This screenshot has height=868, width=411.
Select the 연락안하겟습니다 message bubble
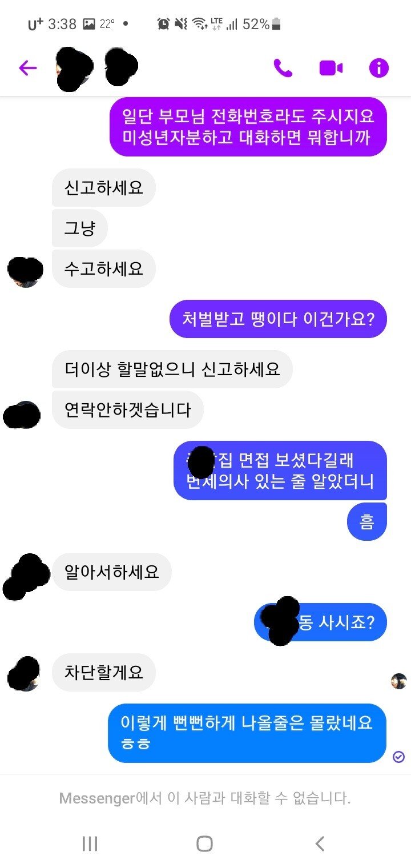pos(127,409)
